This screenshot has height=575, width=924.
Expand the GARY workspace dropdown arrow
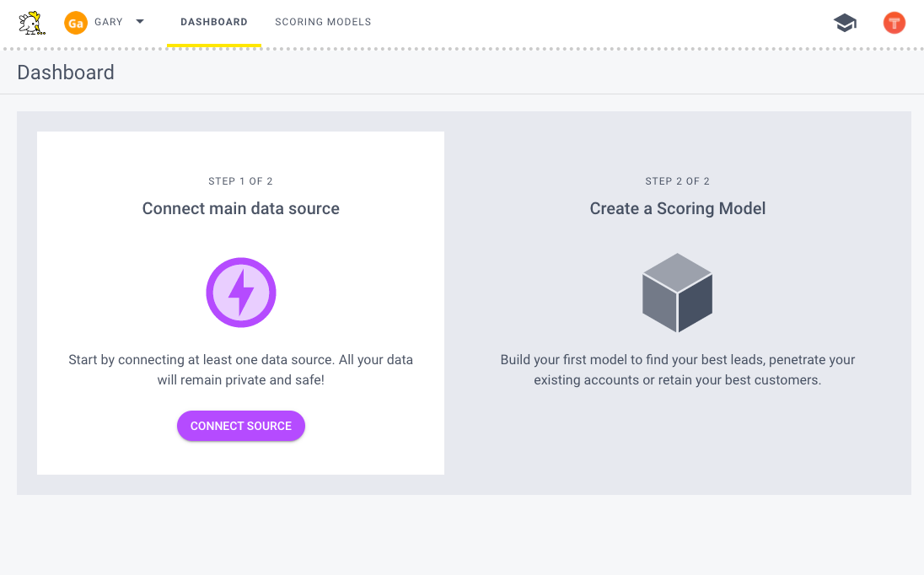click(140, 22)
